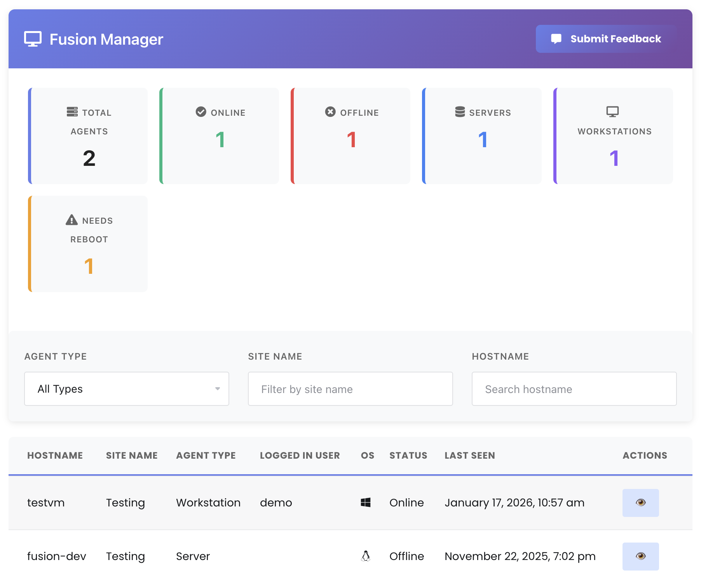Click the Workstation agent type cell

tap(208, 503)
